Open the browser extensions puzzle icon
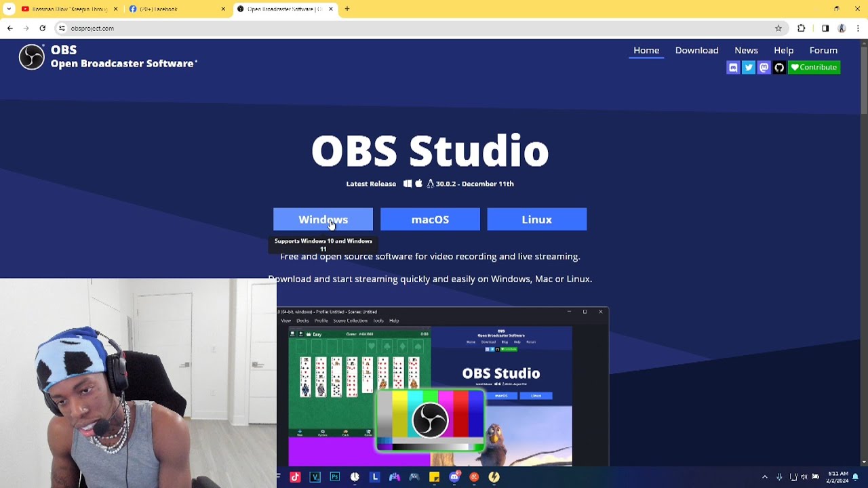 click(x=802, y=28)
